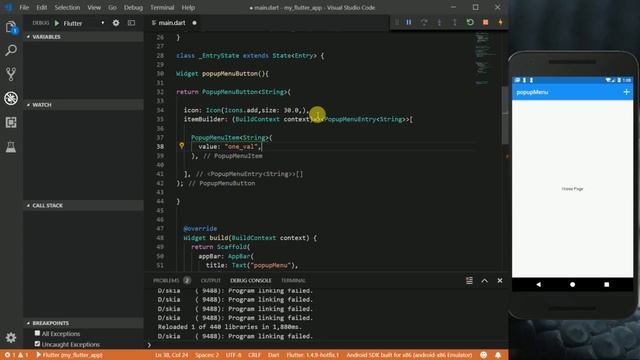Tap the Android home button in emulator
Image resolution: width=640 pixels, height=360 pixels.
tap(572, 284)
